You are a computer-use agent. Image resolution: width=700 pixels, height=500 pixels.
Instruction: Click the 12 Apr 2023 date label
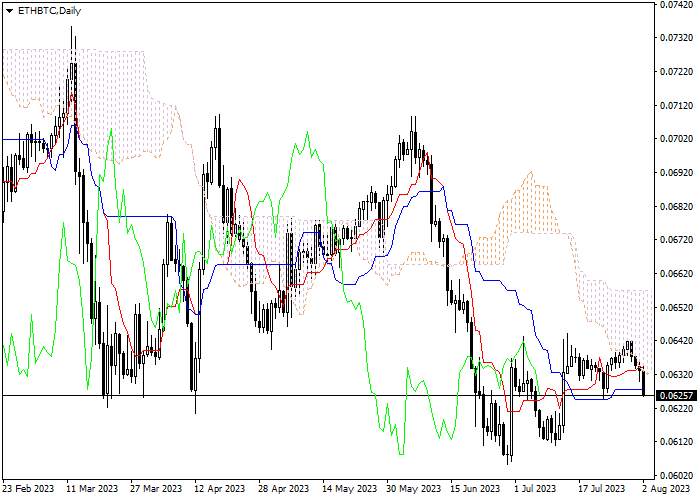pos(220,489)
